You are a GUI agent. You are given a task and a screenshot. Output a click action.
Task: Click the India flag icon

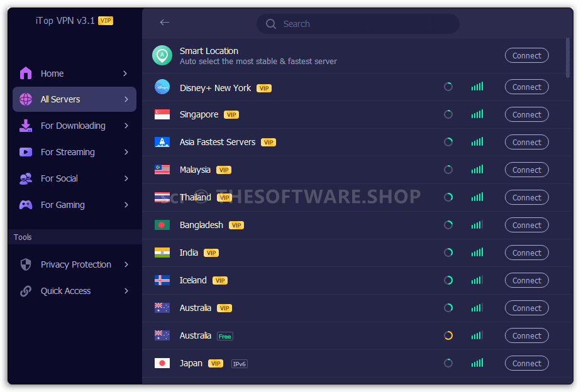pyautogui.click(x=162, y=253)
